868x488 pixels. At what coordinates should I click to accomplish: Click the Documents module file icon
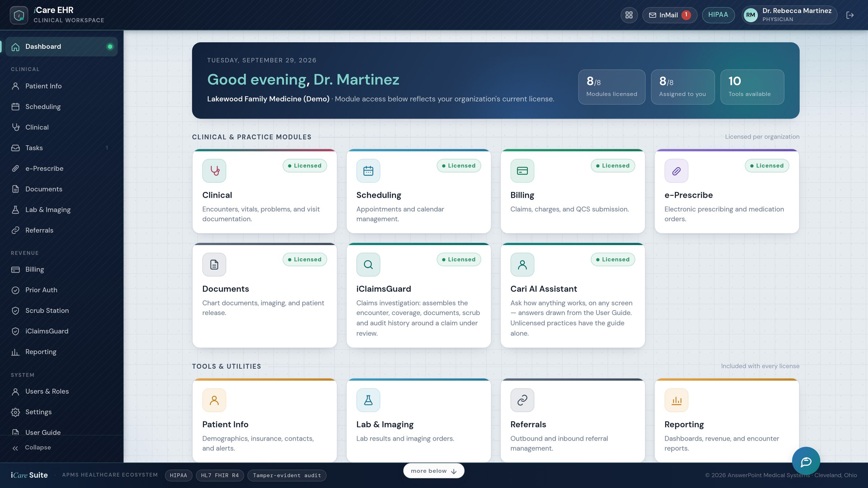click(x=214, y=265)
